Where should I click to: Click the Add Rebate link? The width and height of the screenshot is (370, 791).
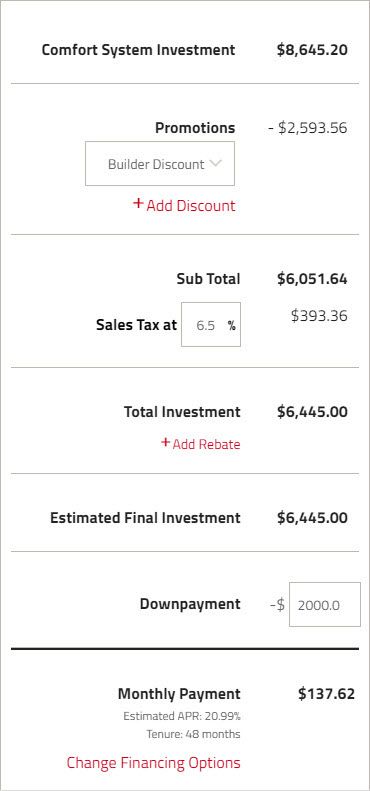pos(200,444)
